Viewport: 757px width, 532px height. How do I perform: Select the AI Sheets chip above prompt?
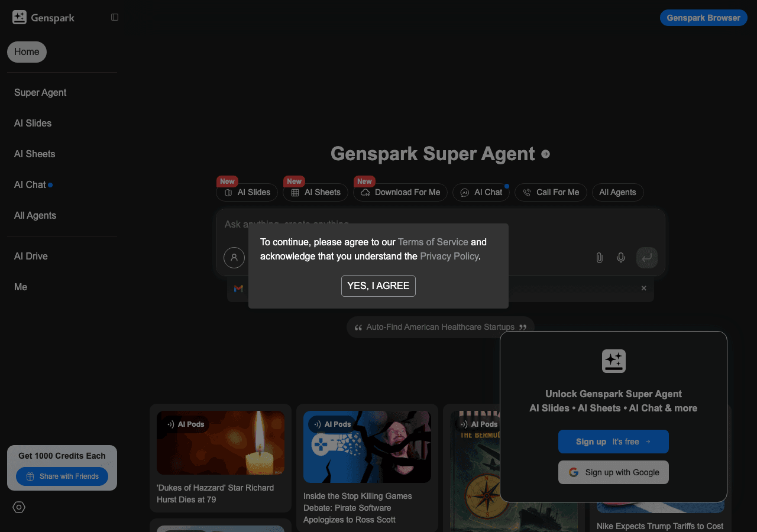pyautogui.click(x=315, y=192)
